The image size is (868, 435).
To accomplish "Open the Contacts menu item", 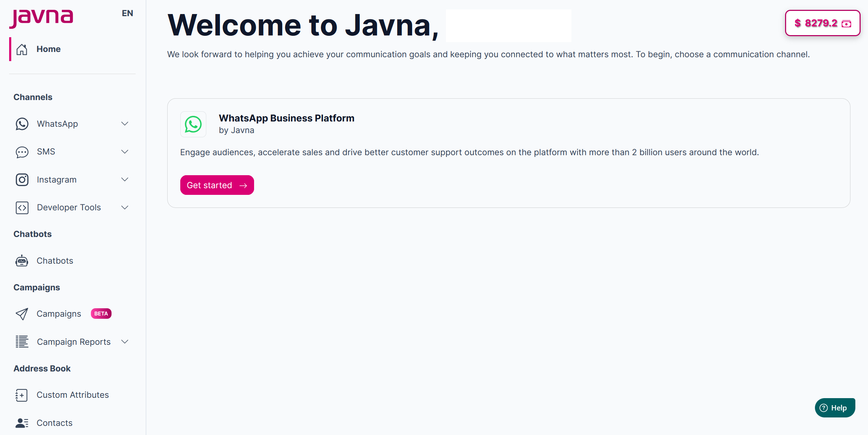I will (54, 423).
